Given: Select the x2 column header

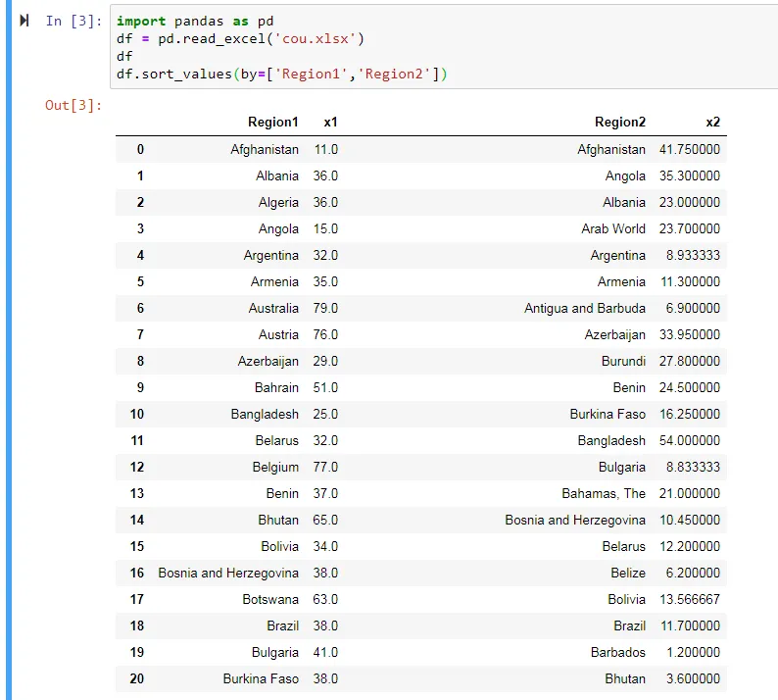Looking at the screenshot, I should pyautogui.click(x=712, y=123).
